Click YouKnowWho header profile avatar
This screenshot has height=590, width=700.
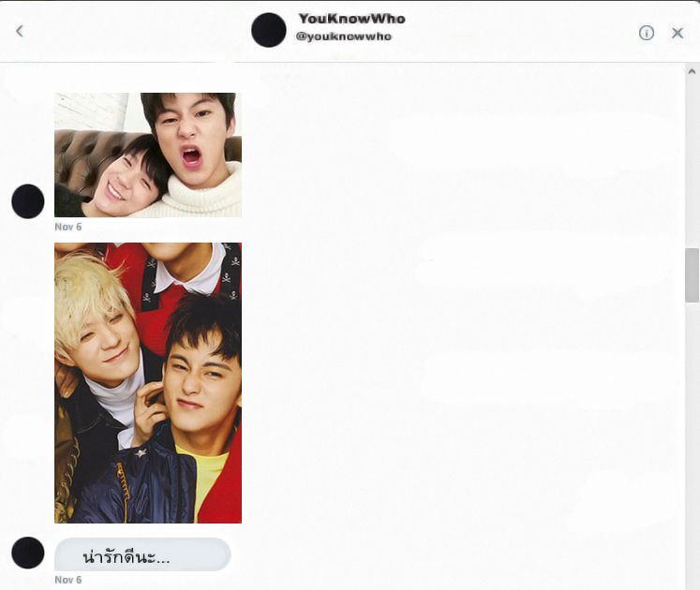pyautogui.click(x=269, y=30)
